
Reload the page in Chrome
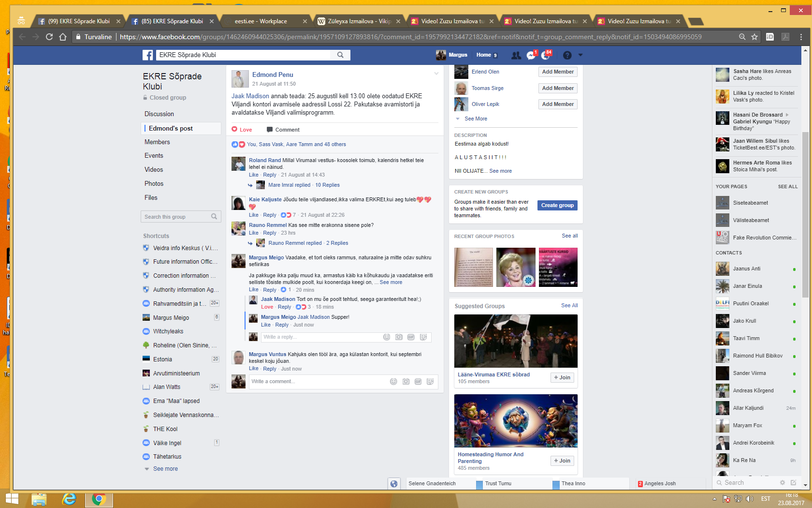click(x=49, y=37)
